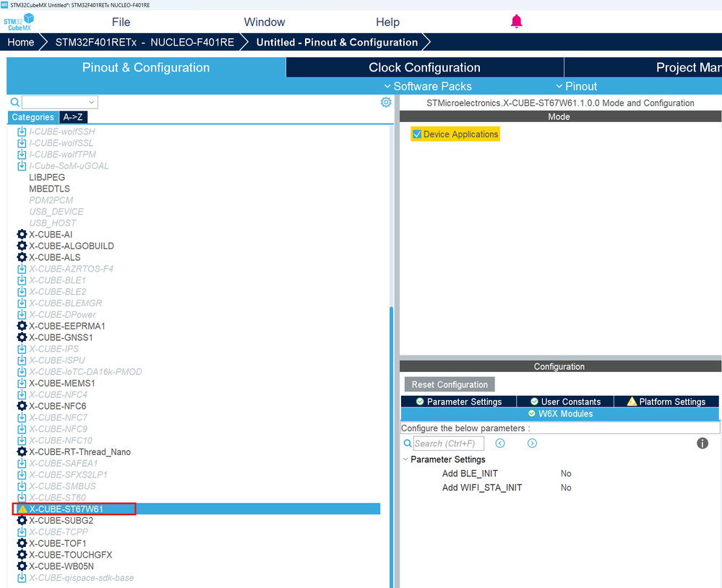Select LIBJPEG in the middleware list

pyautogui.click(x=47, y=177)
